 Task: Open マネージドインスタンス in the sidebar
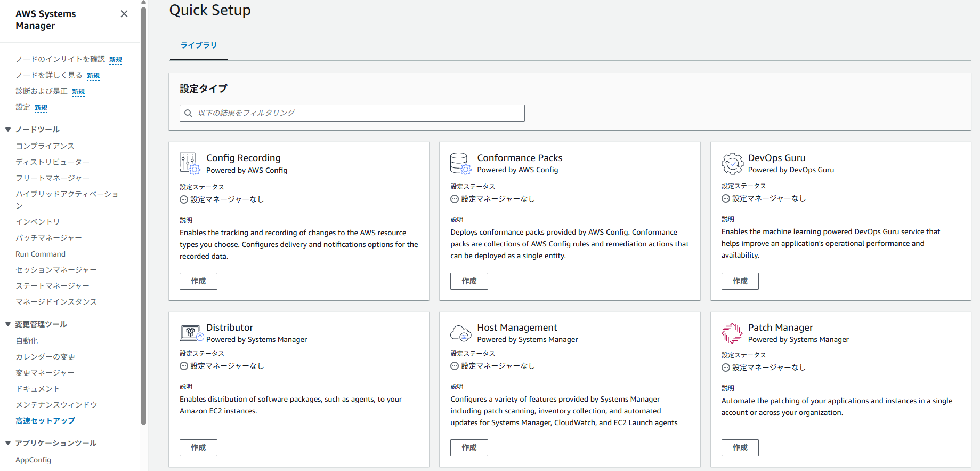tap(56, 302)
